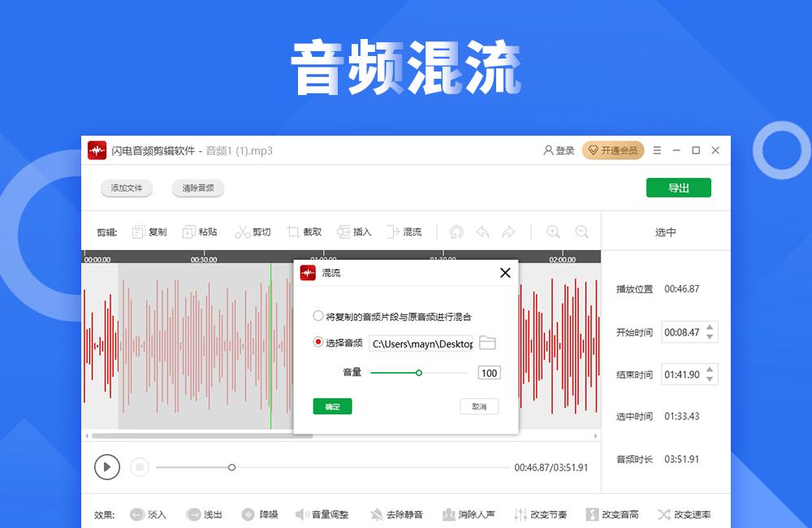Viewport: 812px width, 528px height.
Task: Decrease 结束时间 with down arrow
Action: [710, 379]
